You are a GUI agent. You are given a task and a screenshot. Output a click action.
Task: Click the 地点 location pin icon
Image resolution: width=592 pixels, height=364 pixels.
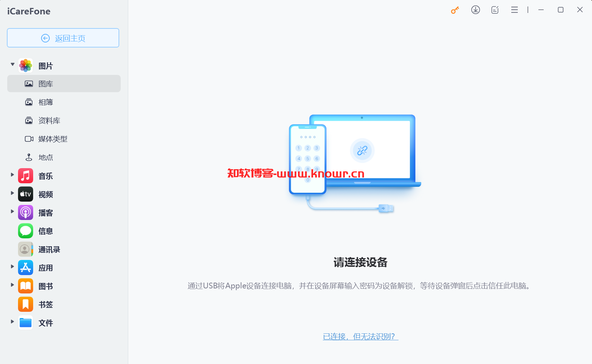pyautogui.click(x=29, y=157)
